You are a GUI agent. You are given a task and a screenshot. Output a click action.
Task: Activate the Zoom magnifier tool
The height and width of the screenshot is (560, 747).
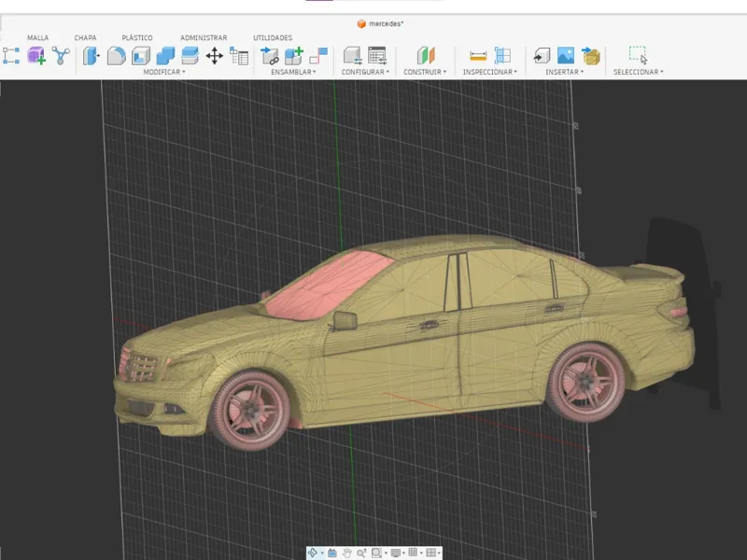pos(361,553)
